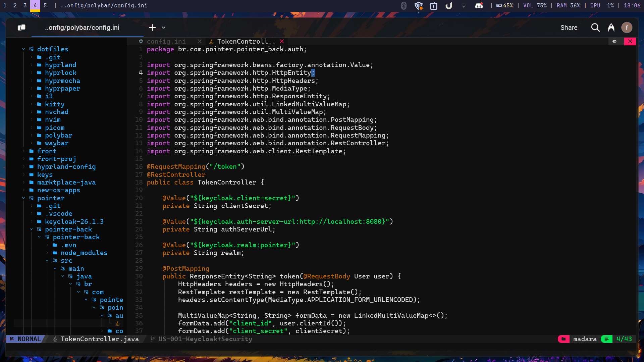Add a new terminal tab with plus

click(x=152, y=28)
